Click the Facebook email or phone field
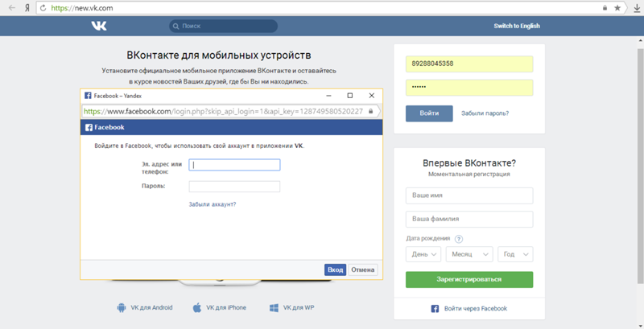 [234, 165]
